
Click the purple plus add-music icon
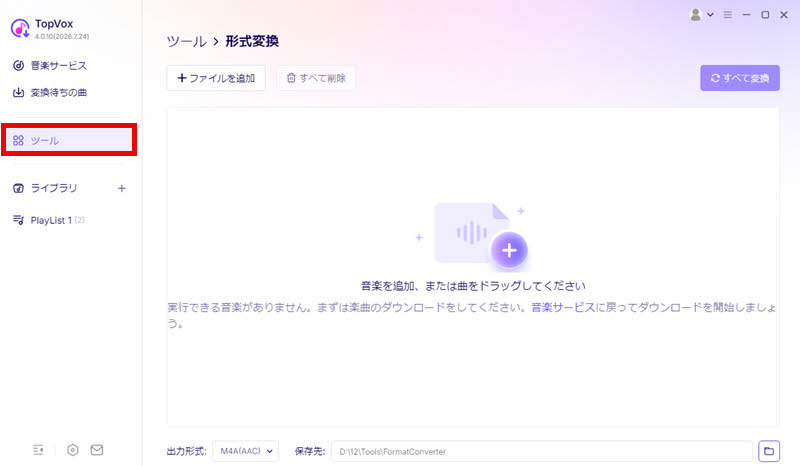[509, 250]
